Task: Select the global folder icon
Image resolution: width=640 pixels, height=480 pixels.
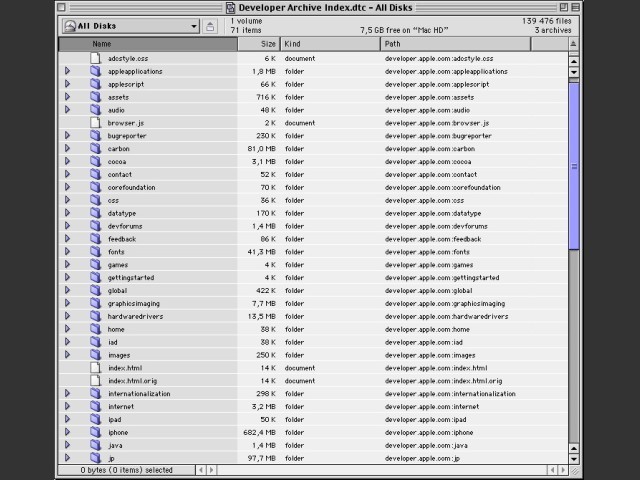Action: (x=96, y=290)
